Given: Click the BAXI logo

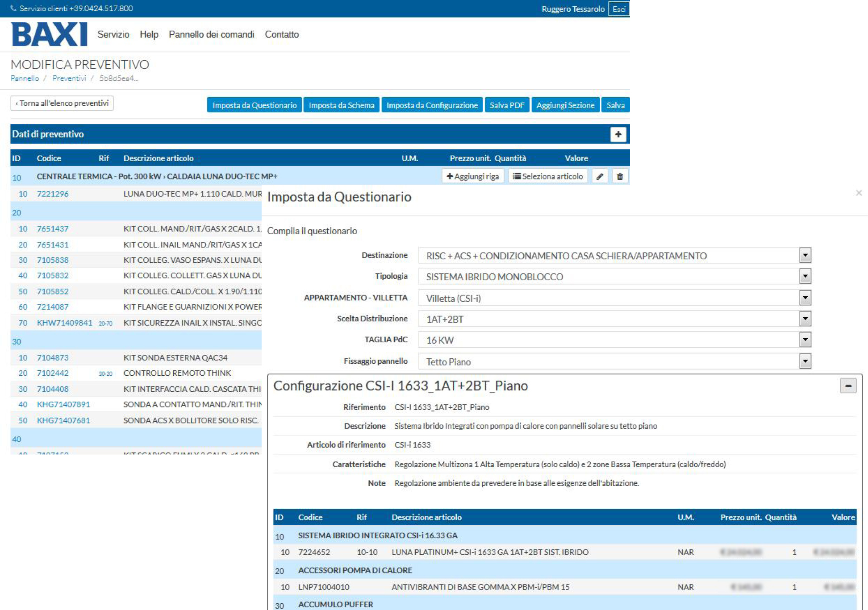Looking at the screenshot, I should [49, 34].
